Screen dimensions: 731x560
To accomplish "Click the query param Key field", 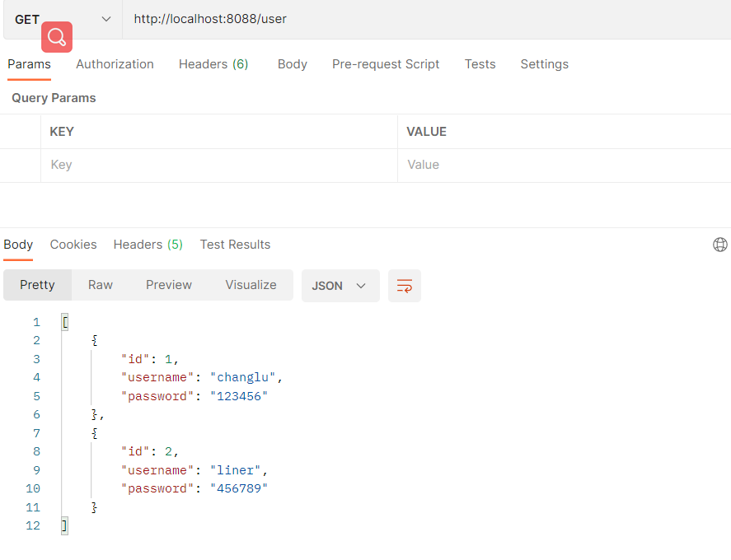I will pos(219,165).
